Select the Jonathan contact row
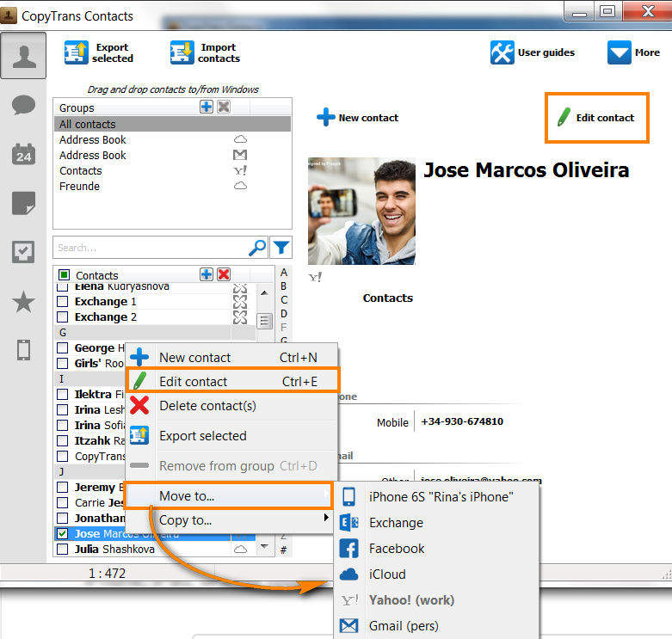The width and height of the screenshot is (672, 639). tap(91, 519)
